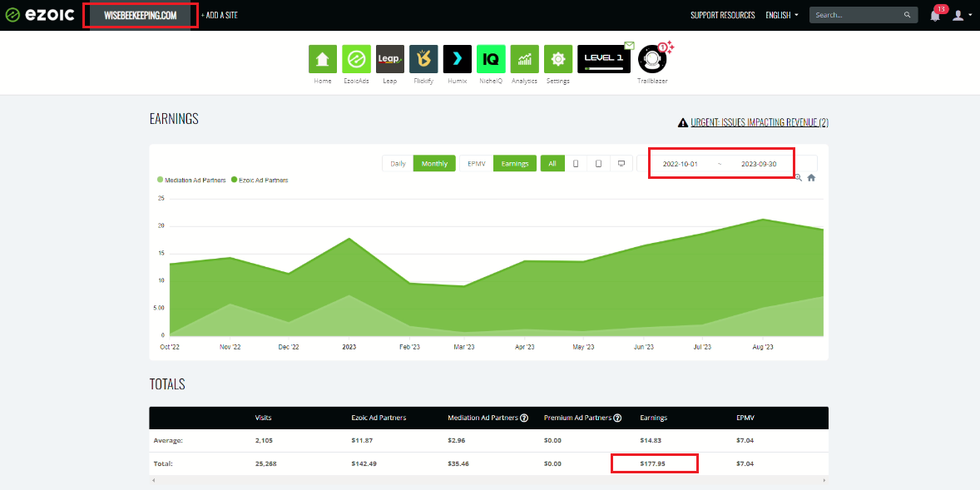The image size is (980, 490).
Task: Open the notifications bell
Action: pyautogui.click(x=935, y=15)
